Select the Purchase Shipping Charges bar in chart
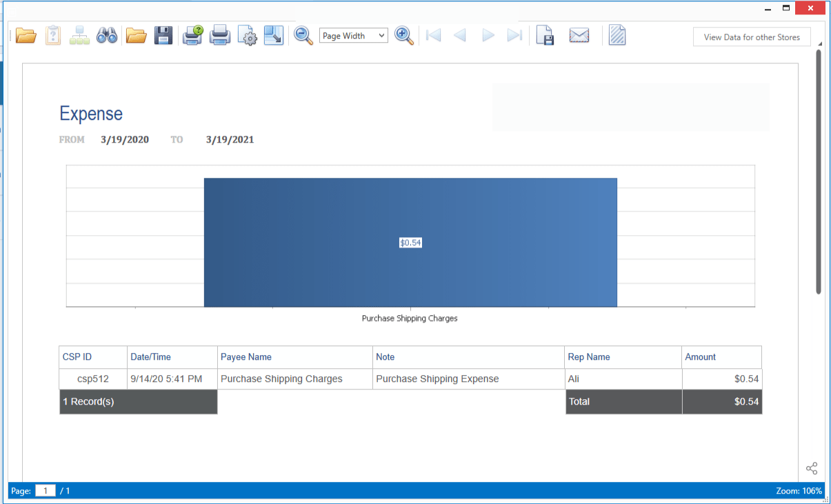The image size is (831, 504). tap(410, 242)
